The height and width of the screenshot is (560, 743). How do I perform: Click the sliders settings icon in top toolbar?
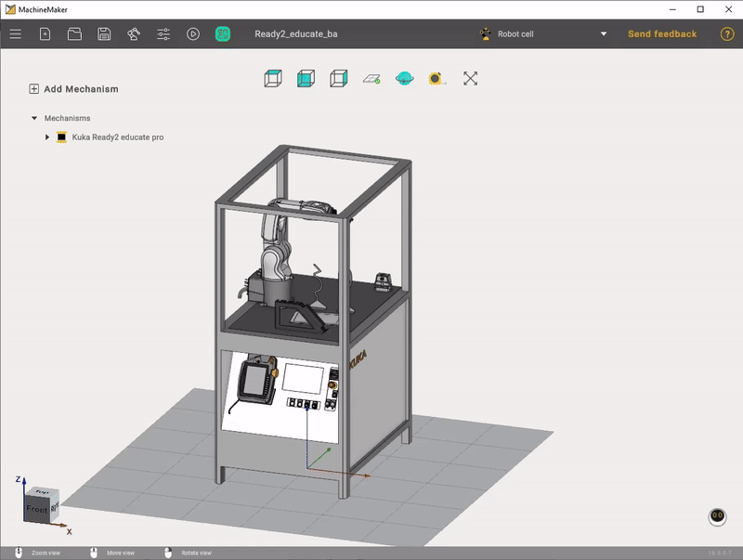pyautogui.click(x=163, y=33)
